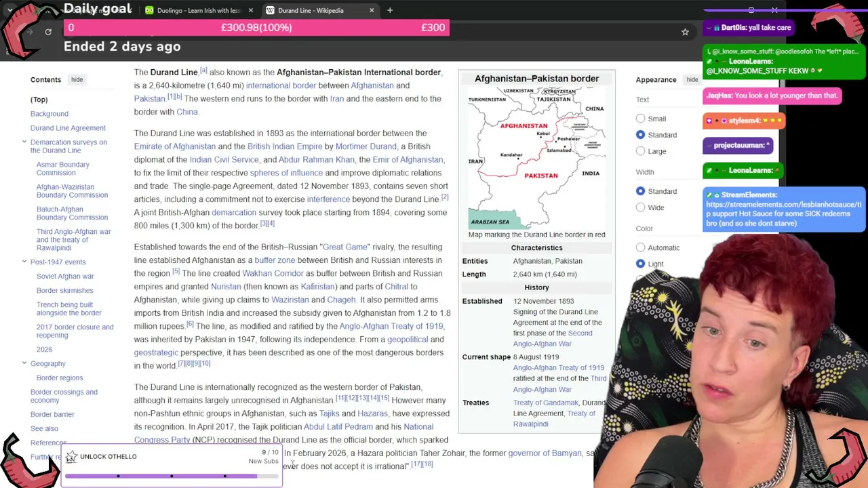The height and width of the screenshot is (488, 868).
Task: Bookmark this page with the star icon
Action: tap(685, 32)
